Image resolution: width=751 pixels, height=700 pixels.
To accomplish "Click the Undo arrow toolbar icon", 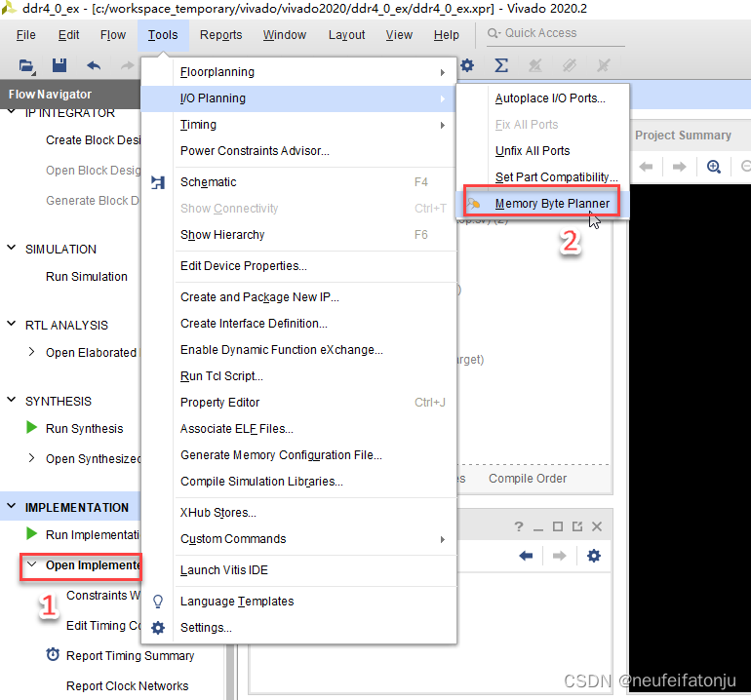I will pos(94,65).
